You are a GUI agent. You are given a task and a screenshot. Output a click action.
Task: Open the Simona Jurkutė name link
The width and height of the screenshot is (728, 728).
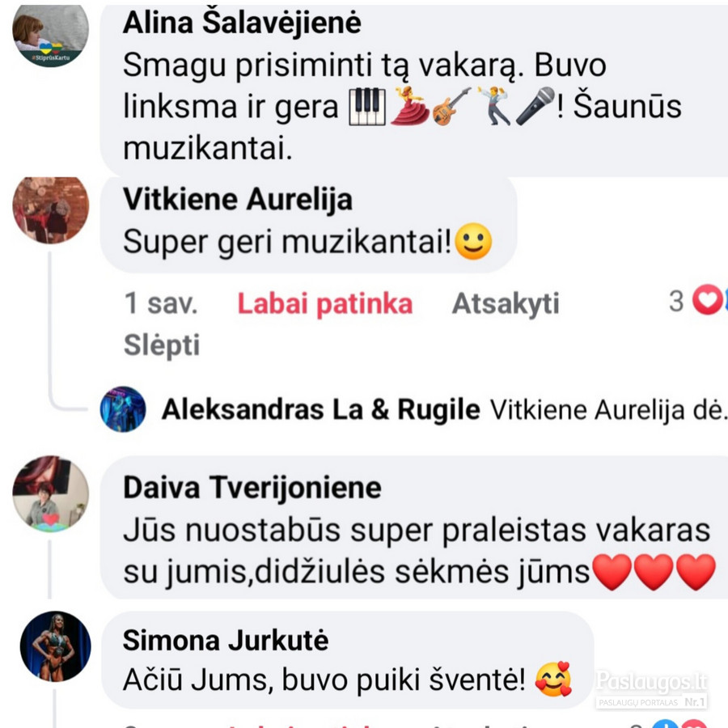click(x=226, y=641)
